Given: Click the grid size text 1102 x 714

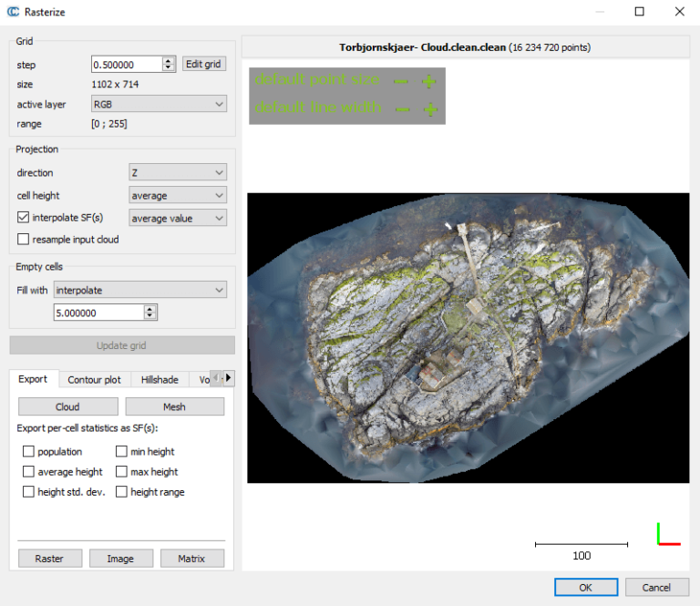Looking at the screenshot, I should [115, 85].
